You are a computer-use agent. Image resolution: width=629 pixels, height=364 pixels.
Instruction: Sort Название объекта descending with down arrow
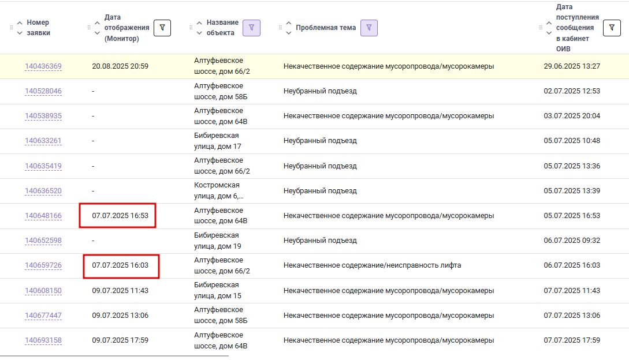[199, 33]
